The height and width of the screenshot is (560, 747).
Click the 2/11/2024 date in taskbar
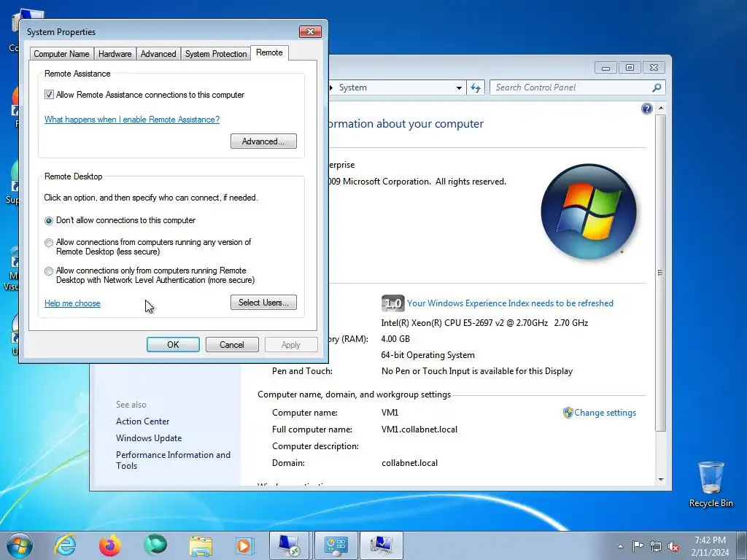pos(710,553)
